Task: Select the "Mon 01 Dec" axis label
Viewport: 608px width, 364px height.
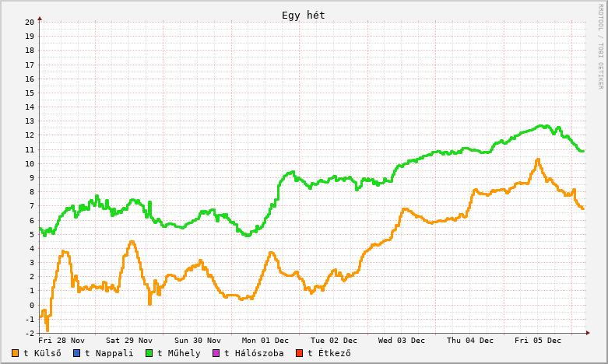Action: [x=265, y=341]
